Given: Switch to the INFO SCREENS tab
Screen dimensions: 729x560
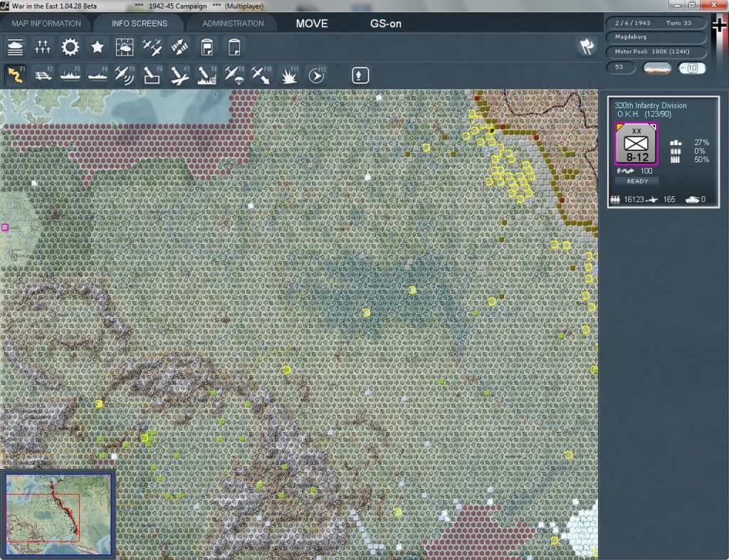Looking at the screenshot, I should [140, 23].
